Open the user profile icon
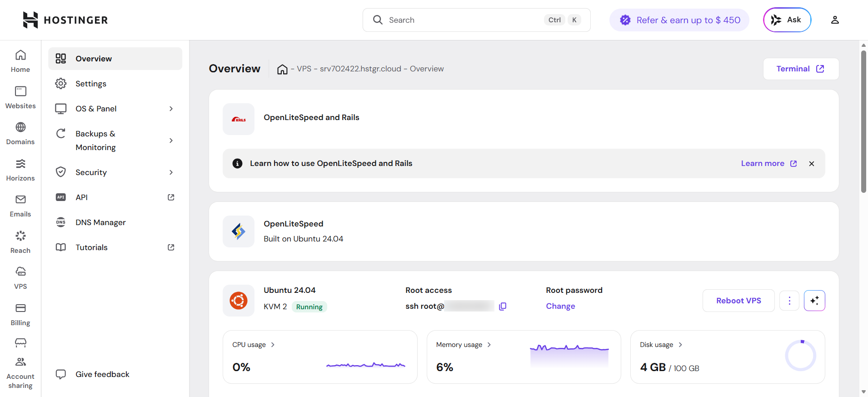The width and height of the screenshot is (868, 397). pos(835,20)
